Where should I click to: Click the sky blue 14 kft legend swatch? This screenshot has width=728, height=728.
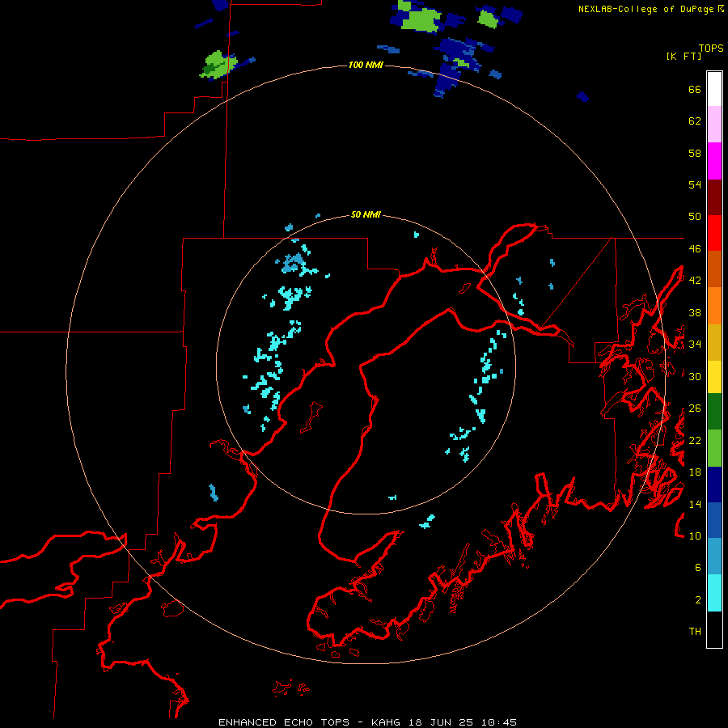click(x=714, y=557)
